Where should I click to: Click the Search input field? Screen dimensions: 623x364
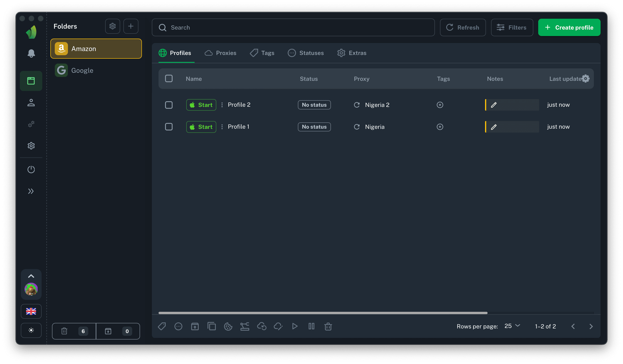(x=293, y=27)
